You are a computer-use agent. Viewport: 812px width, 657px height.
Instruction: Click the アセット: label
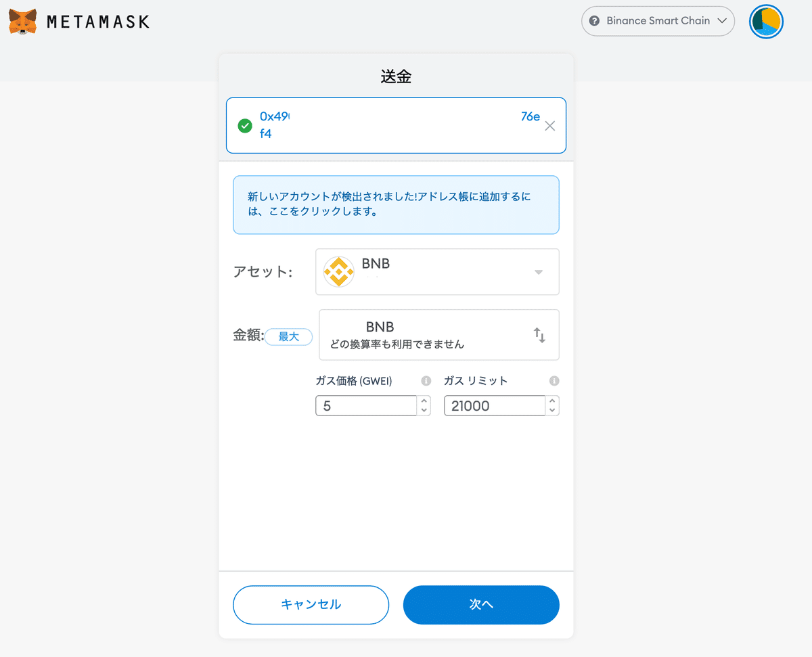pyautogui.click(x=263, y=272)
